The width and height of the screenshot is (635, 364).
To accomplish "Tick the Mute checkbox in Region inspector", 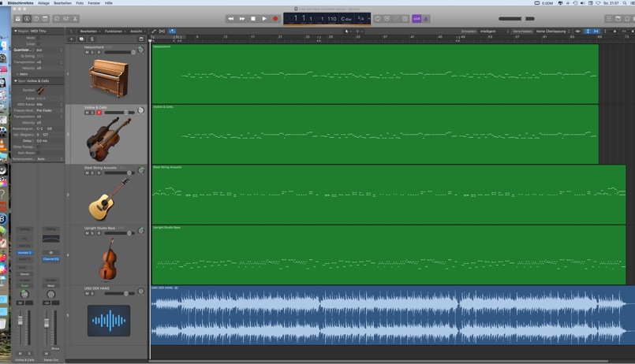I will [38, 38].
